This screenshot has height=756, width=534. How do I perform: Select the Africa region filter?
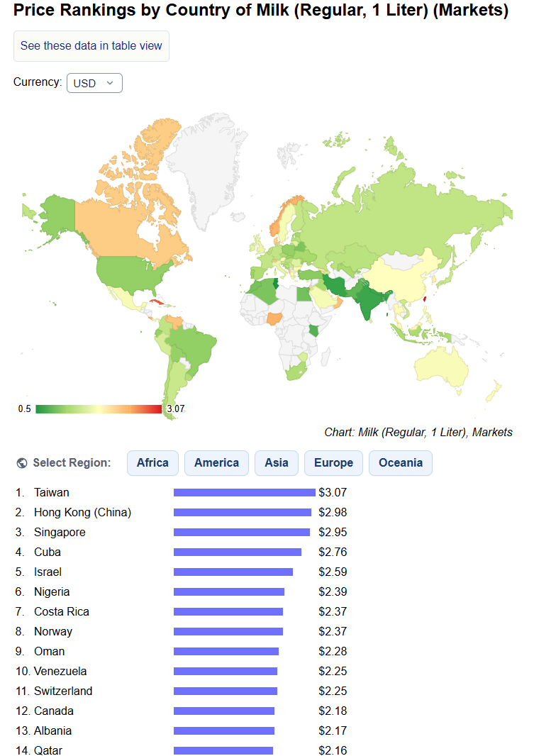pyautogui.click(x=152, y=463)
